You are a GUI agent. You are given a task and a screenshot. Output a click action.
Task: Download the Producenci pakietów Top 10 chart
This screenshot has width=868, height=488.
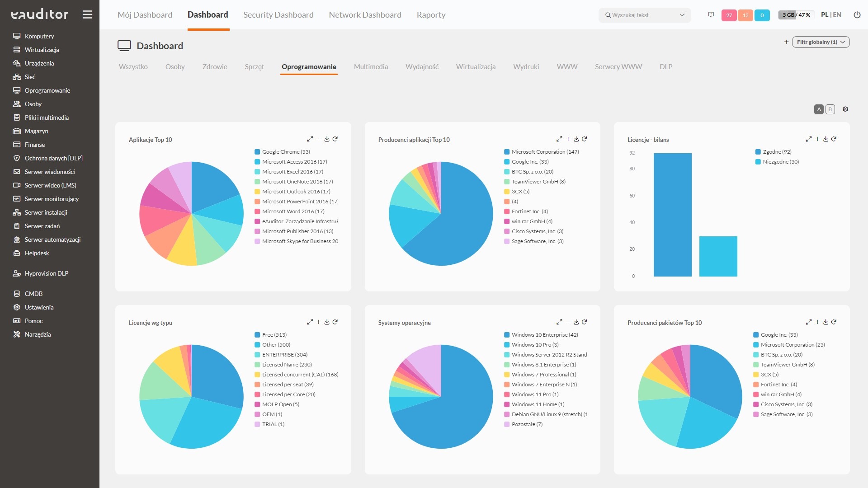[826, 322]
